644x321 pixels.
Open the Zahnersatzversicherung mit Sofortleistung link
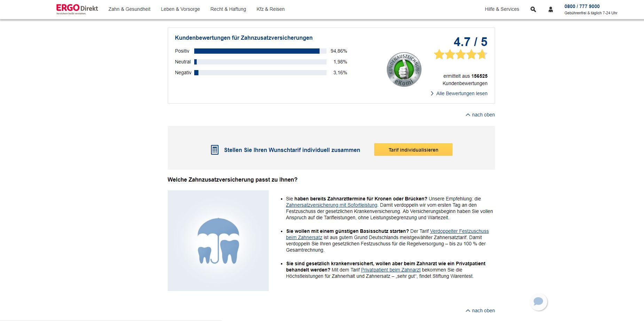click(331, 205)
